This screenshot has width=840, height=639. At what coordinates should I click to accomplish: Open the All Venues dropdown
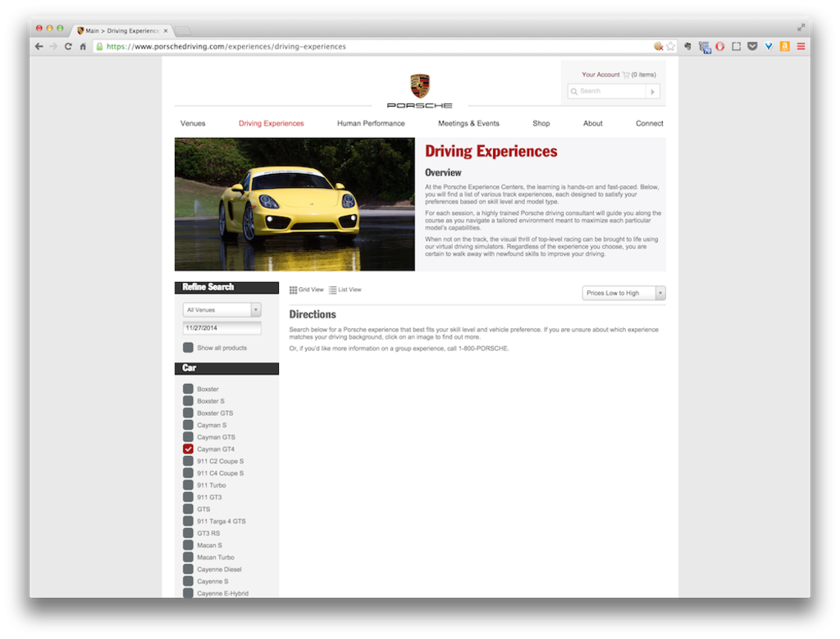(221, 310)
